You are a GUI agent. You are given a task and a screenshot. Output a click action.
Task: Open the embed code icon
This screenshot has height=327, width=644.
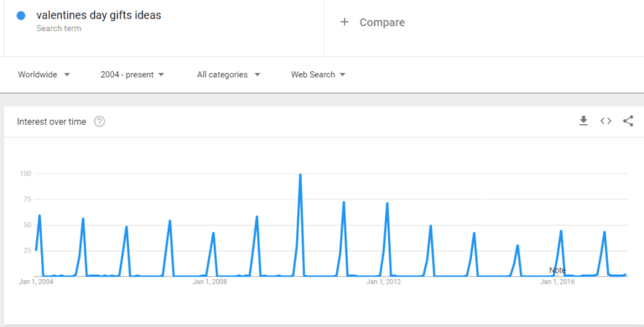point(605,121)
